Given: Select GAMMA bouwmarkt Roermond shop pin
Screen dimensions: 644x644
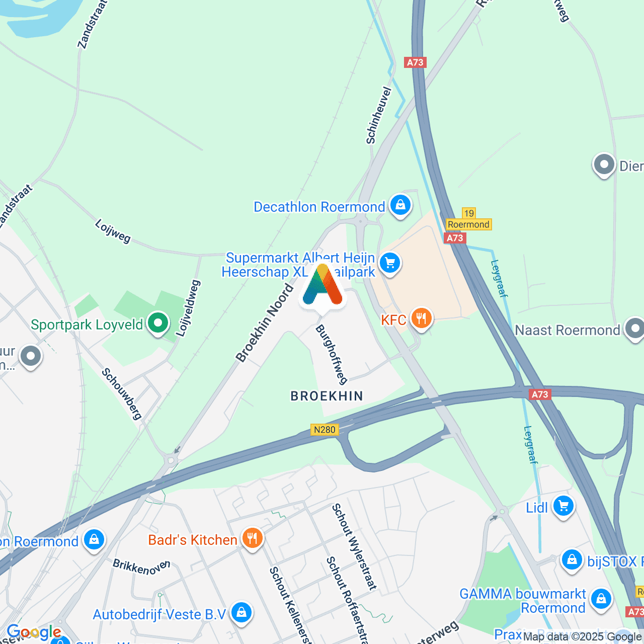Looking at the screenshot, I should (601, 600).
